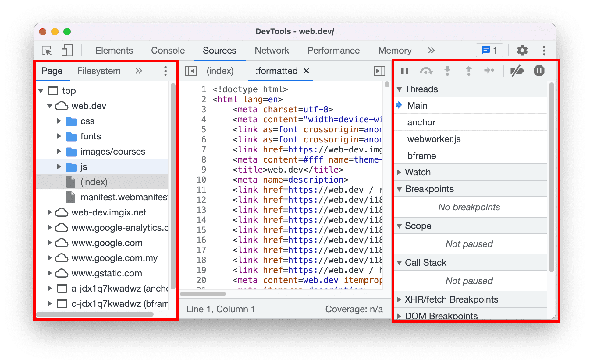The image size is (590, 364).
Task: Click the step out of function icon
Action: click(x=467, y=70)
